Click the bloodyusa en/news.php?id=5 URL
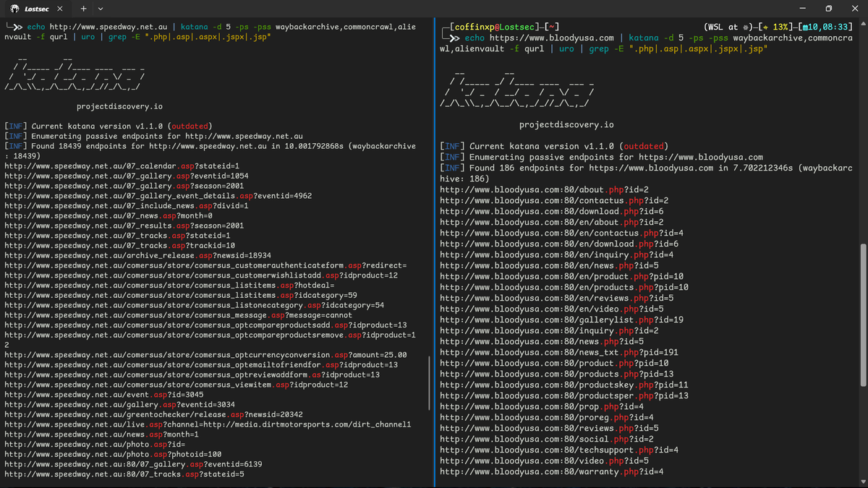This screenshot has width=868, height=488. (x=549, y=265)
